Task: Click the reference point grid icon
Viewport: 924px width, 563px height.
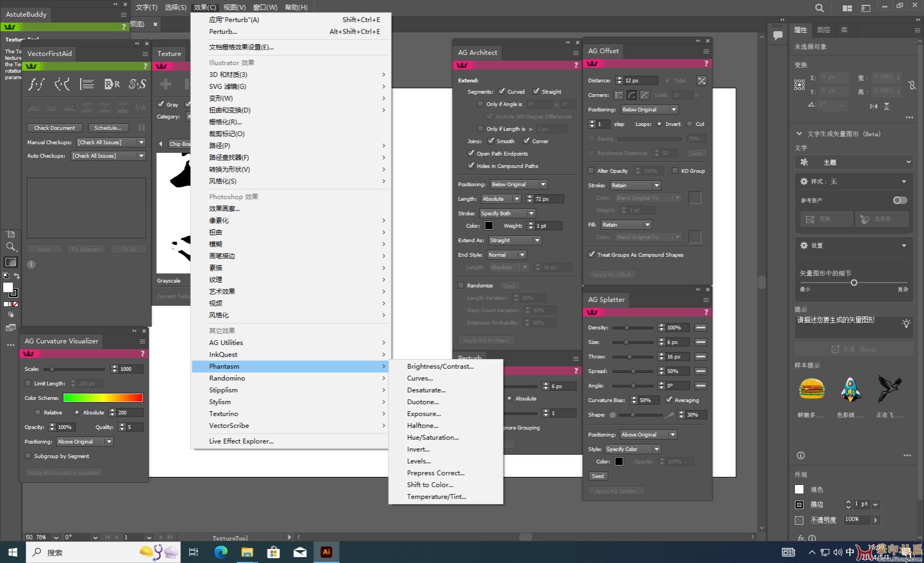Action: pyautogui.click(x=800, y=85)
